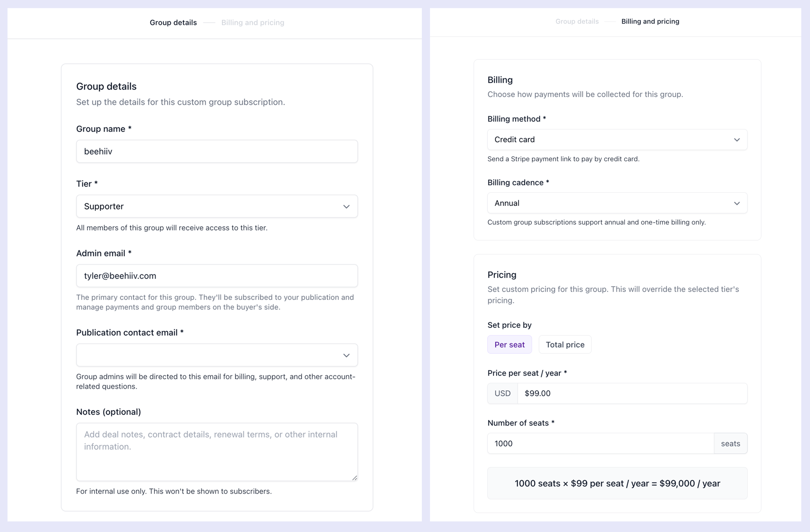
Task: Open the Credit card billing method dropdown
Action: click(x=617, y=140)
